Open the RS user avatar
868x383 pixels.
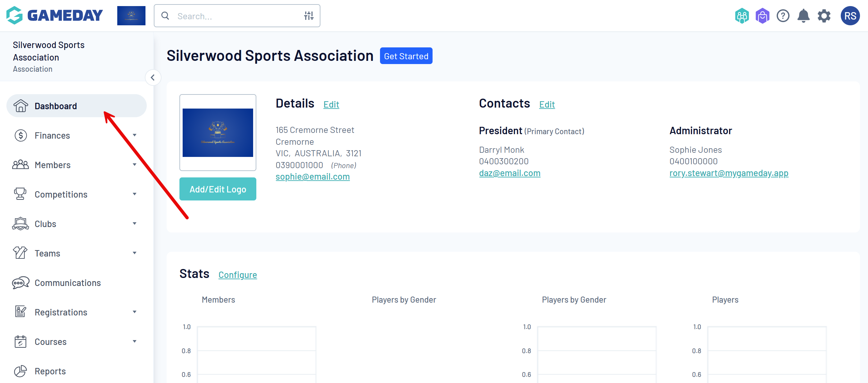(849, 16)
